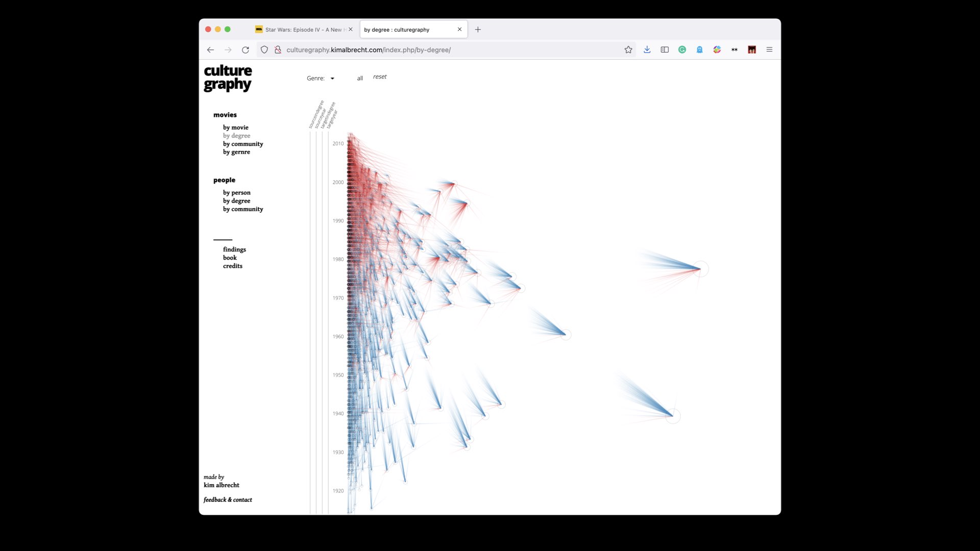
Task: Toggle the sidebar view icon
Action: pos(665,50)
